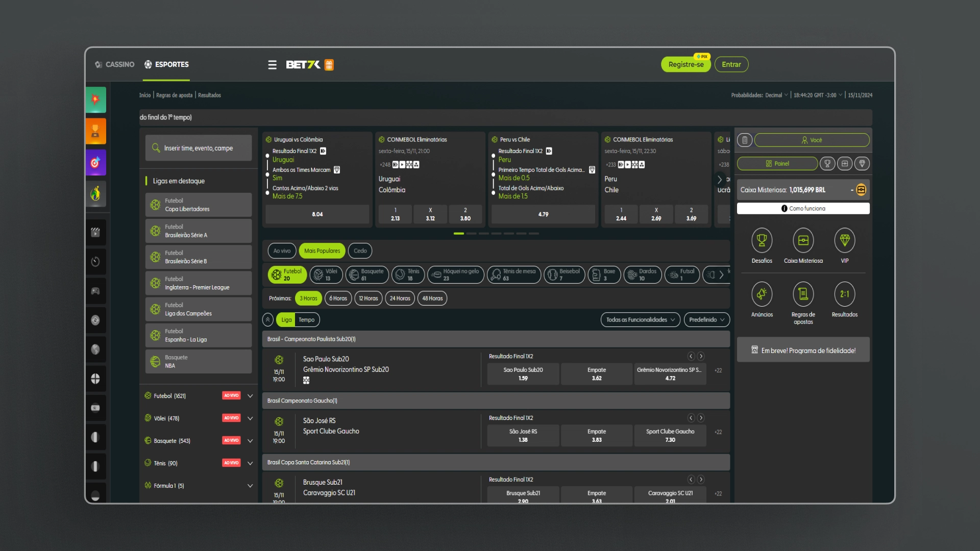Click the red star sidebar icon
The width and height of the screenshot is (980, 551).
coord(95,99)
